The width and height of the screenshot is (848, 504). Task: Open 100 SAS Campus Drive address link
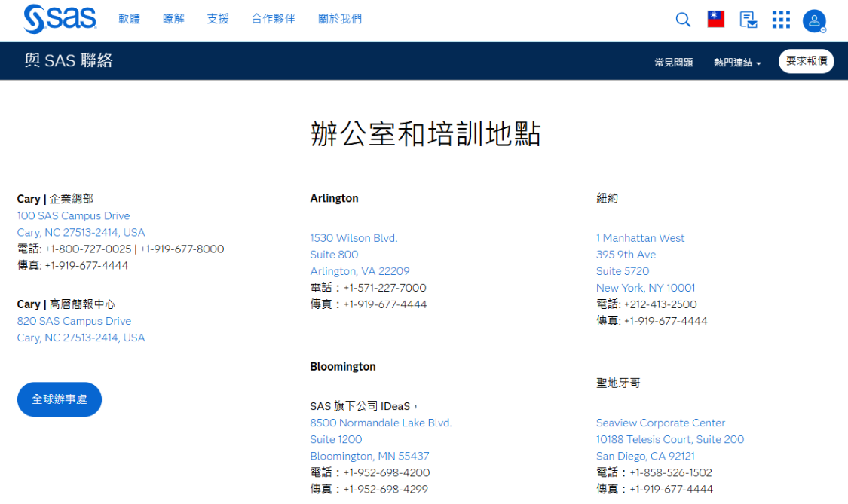pyautogui.click(x=73, y=216)
